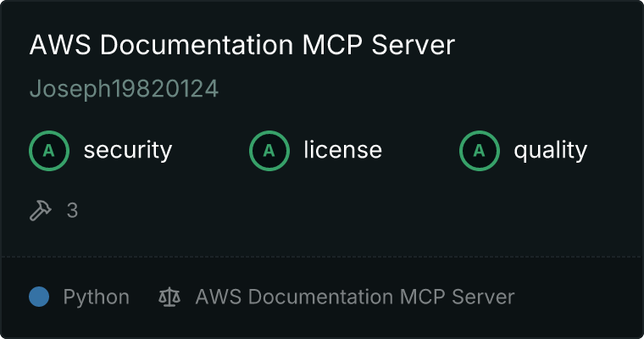The height and width of the screenshot is (339, 644).
Task: Click the blue Python language dot
Action: pos(39,297)
